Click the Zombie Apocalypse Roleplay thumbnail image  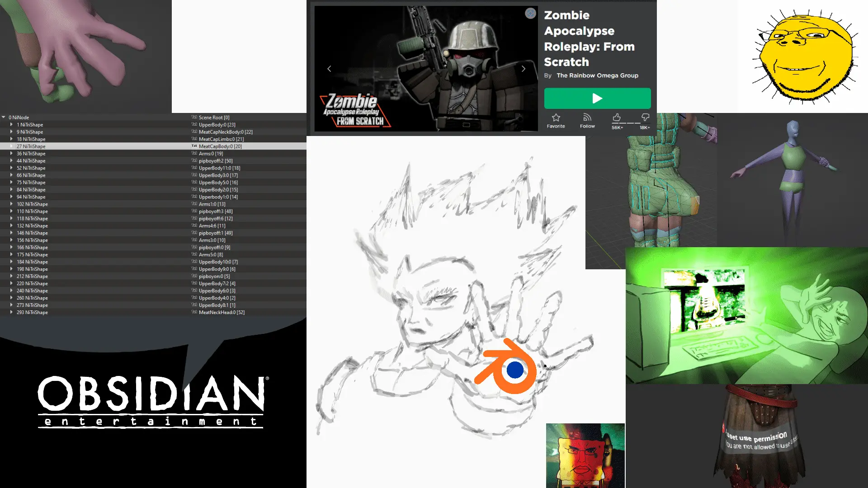click(426, 69)
